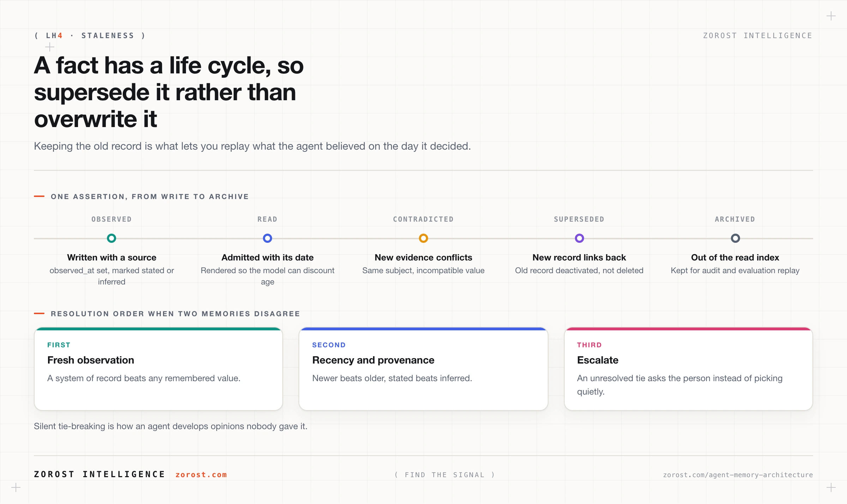Select the Third Escalate card
This screenshot has height=504, width=847.
tap(689, 369)
